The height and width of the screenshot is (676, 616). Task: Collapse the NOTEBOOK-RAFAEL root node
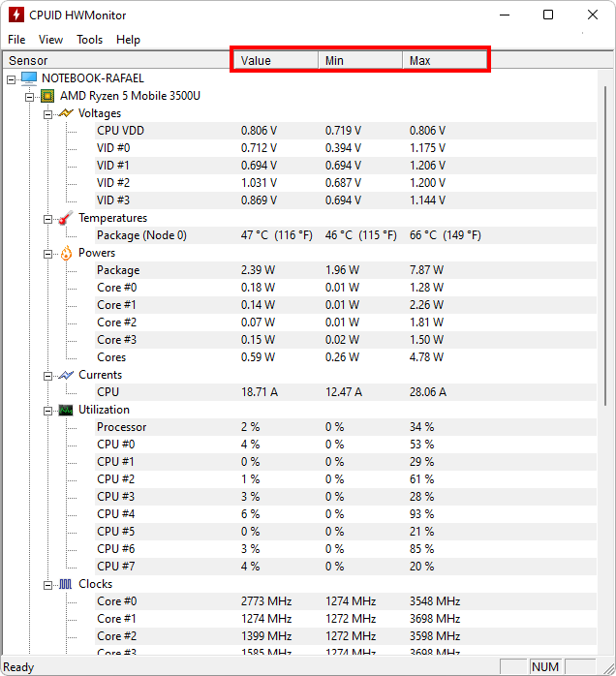coord(12,79)
